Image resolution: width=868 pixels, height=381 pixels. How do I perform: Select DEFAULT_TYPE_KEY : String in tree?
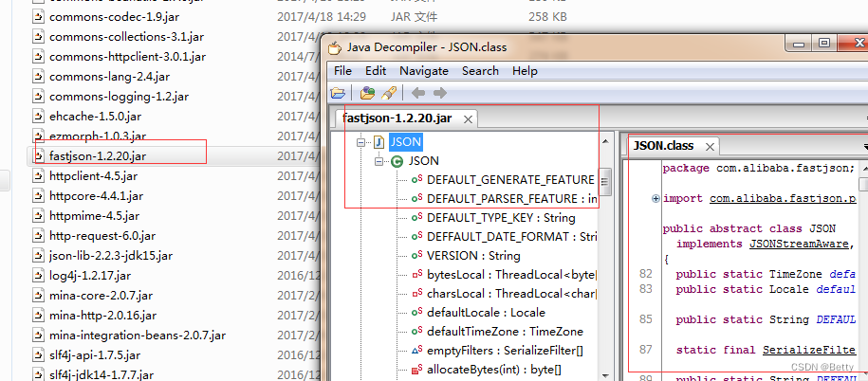coord(501,218)
